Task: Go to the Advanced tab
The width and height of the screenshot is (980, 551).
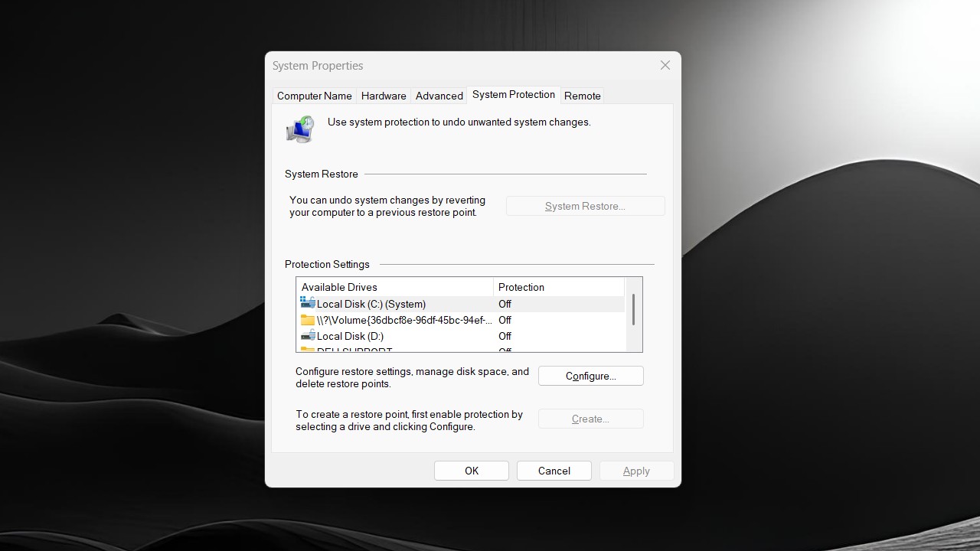Action: click(439, 96)
